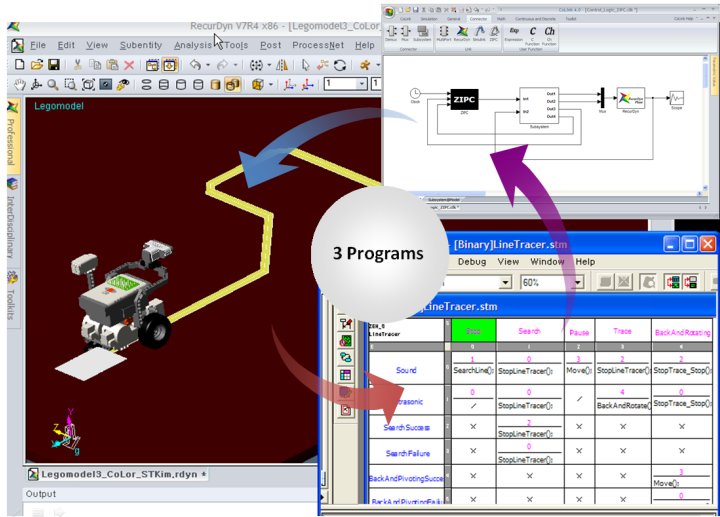Click Zoom window dashed-box magnifier icon
The image size is (720, 517).
pos(70,84)
